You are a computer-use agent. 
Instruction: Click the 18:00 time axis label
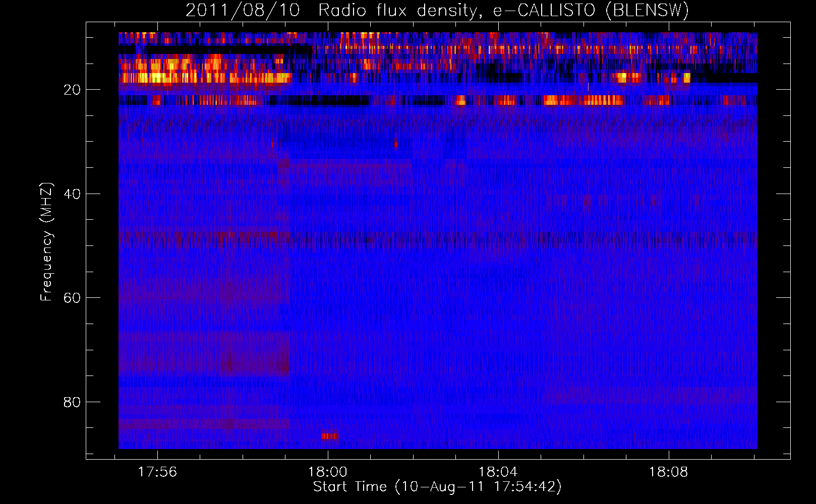(x=328, y=472)
